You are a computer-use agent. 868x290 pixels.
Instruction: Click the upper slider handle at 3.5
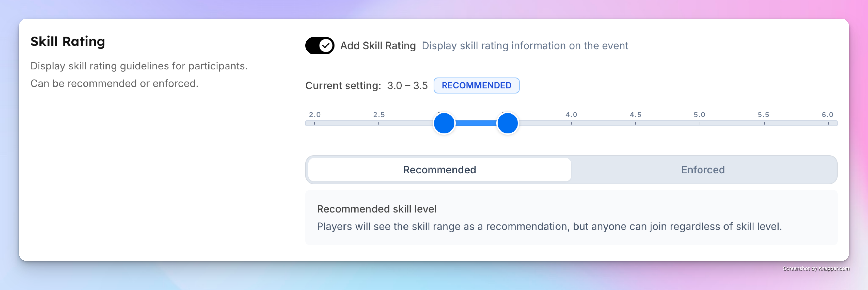[x=508, y=123]
